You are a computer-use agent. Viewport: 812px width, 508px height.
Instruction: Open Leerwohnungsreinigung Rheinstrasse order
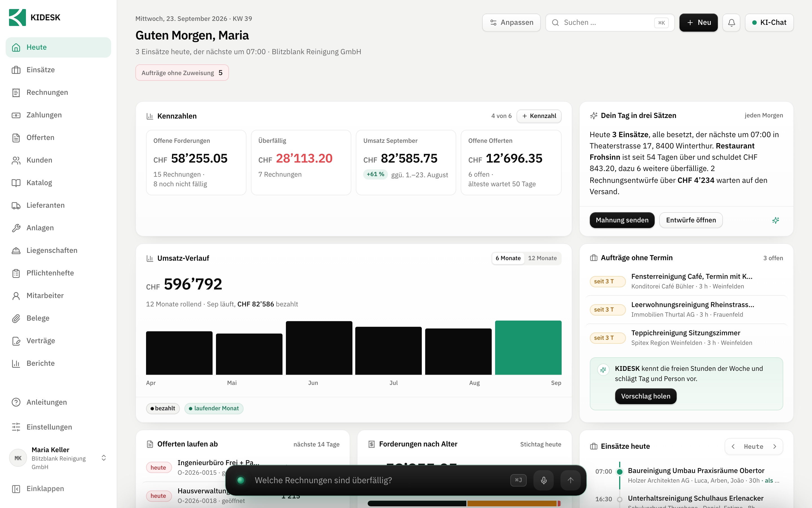click(x=686, y=309)
